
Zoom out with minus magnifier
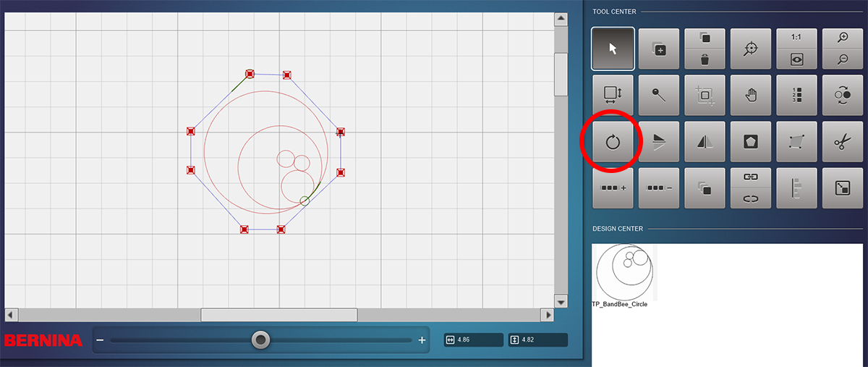(x=843, y=59)
